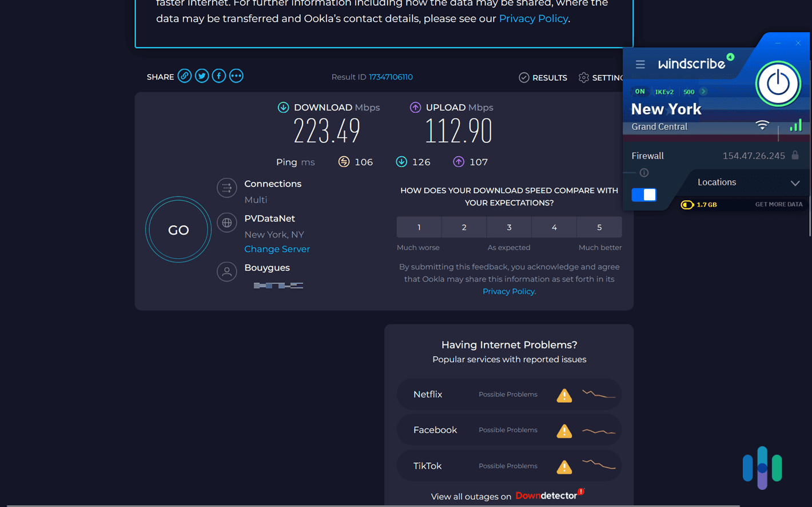The image size is (812, 507).
Task: Copy the speedtest result link
Action: click(x=184, y=76)
